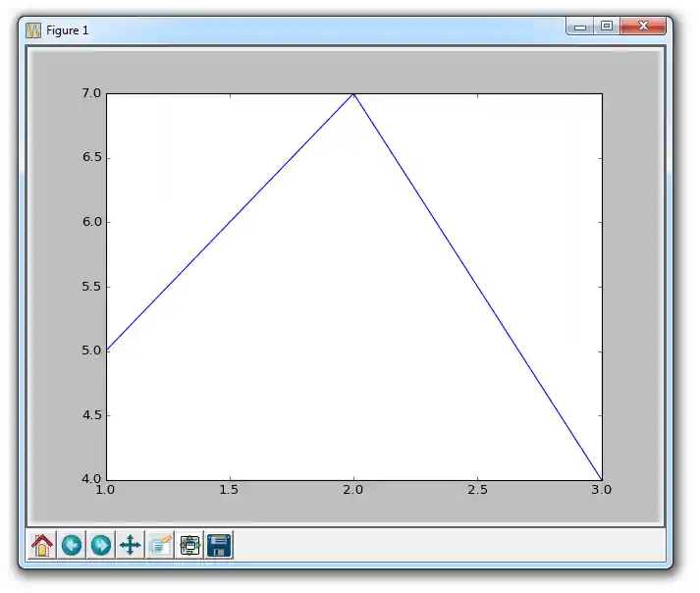Click the y-axis label 5.0
Image resolution: width=700 pixels, height=593 pixels.
click(91, 350)
